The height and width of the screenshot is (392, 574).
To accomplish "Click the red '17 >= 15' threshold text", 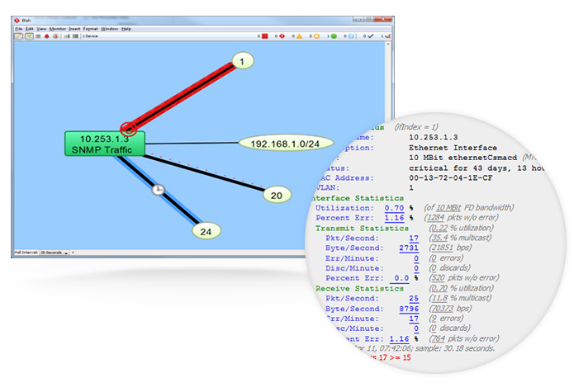I will [x=395, y=357].
